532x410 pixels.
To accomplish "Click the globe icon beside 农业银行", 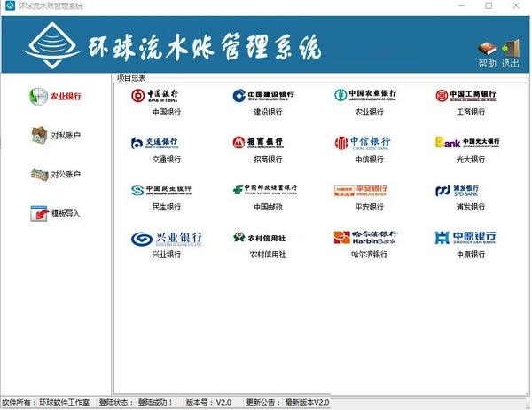I will click(x=38, y=97).
